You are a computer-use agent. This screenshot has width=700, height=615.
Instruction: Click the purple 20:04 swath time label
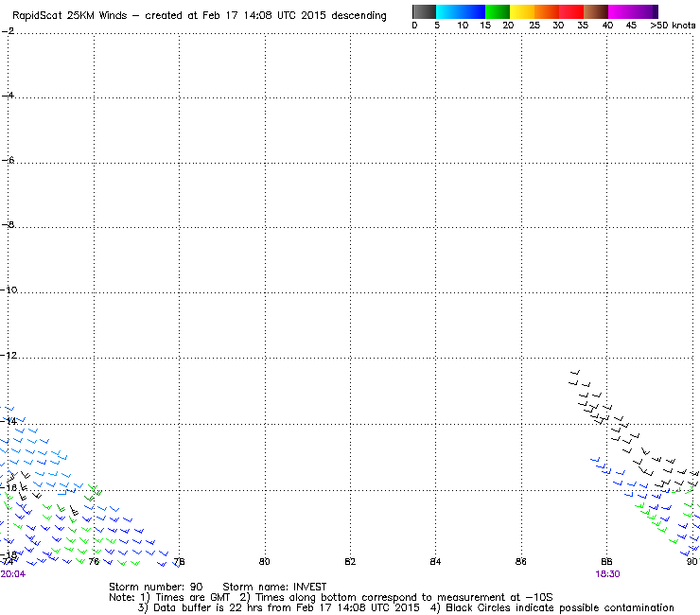coord(13,574)
